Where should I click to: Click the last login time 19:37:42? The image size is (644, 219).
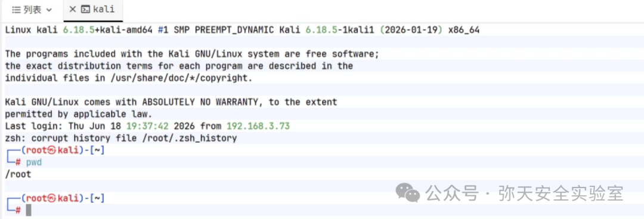point(147,126)
